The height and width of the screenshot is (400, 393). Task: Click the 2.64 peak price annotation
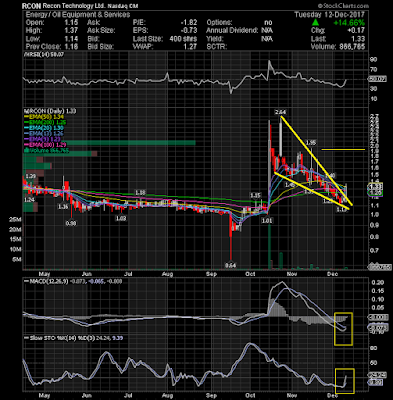[281, 112]
